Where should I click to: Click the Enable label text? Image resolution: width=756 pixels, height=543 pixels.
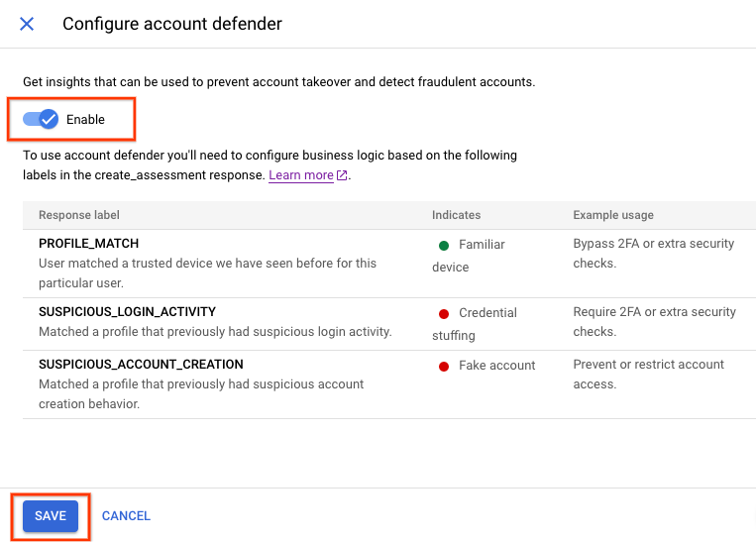tap(85, 120)
